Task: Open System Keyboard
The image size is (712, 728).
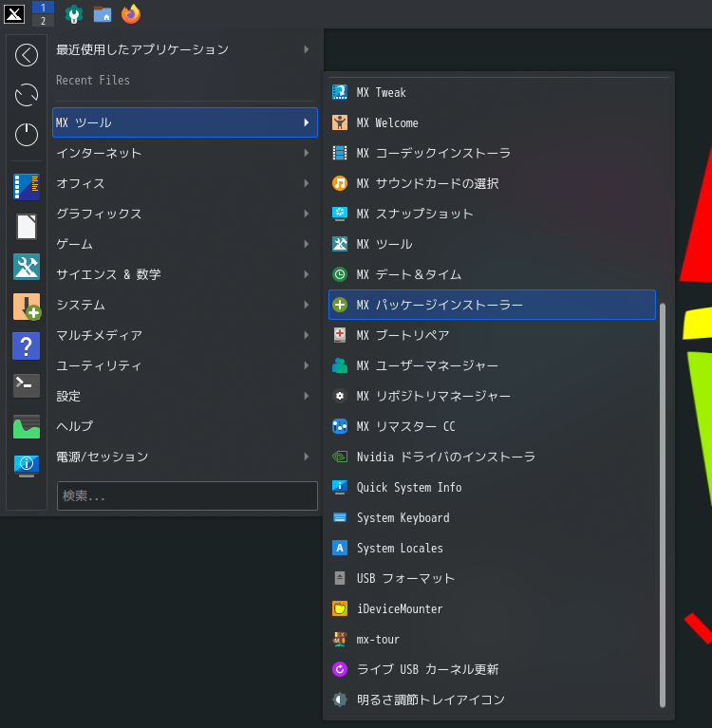Action: click(x=492, y=517)
